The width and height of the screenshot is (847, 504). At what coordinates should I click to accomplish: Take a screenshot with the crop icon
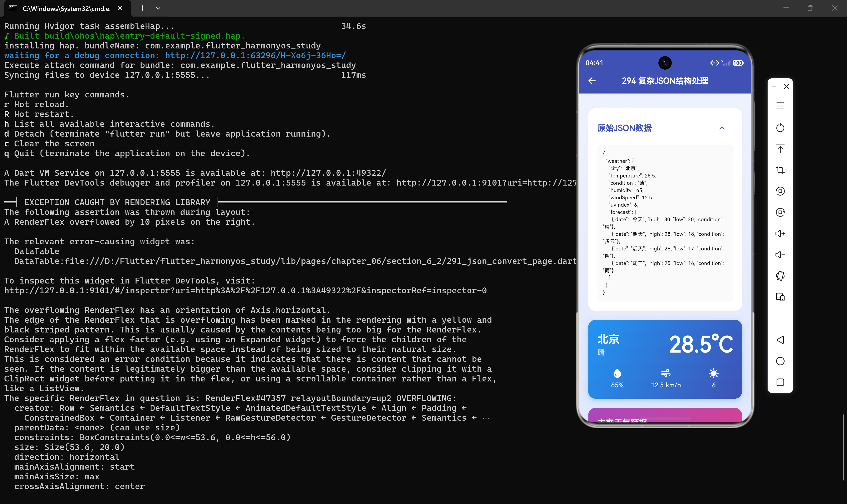click(780, 170)
